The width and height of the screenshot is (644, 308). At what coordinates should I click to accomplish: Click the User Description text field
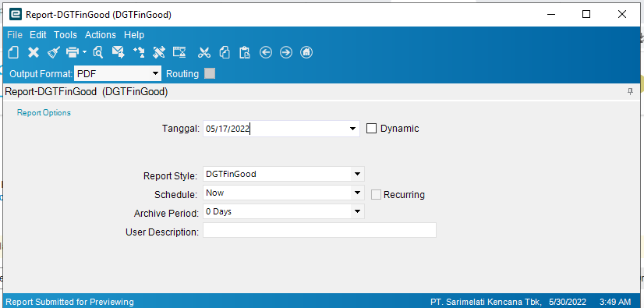point(320,230)
